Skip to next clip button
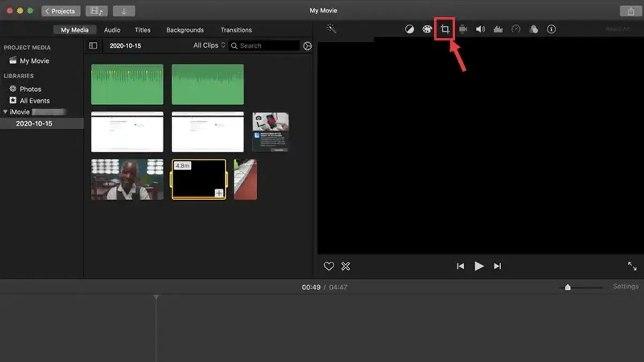Screen dimensions: 644x362 coord(497,266)
